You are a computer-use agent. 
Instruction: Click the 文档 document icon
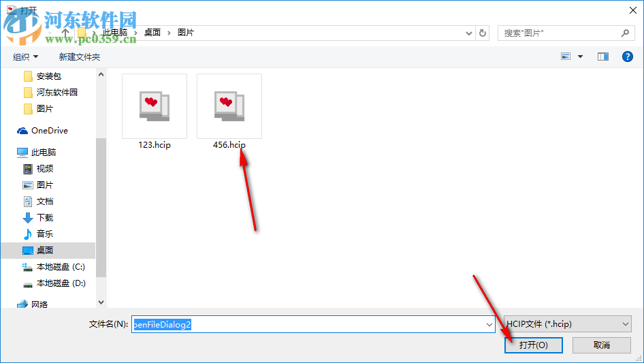tap(27, 202)
